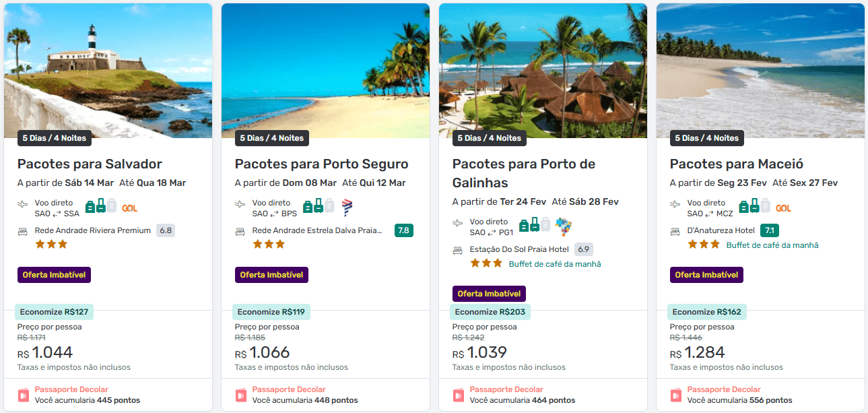This screenshot has width=868, height=413.
Task: Click the three-star rating of Estação Do Sol
Action: 486,263
